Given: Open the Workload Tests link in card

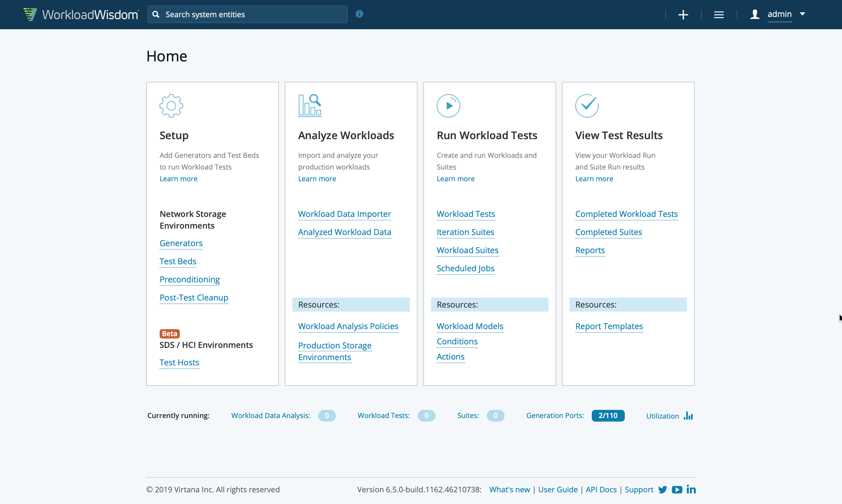Looking at the screenshot, I should click(x=466, y=214).
